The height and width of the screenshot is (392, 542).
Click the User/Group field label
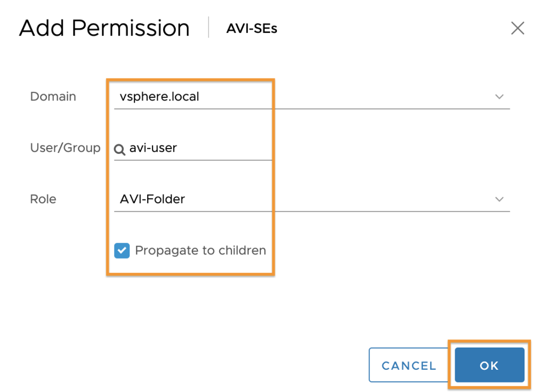(x=65, y=148)
